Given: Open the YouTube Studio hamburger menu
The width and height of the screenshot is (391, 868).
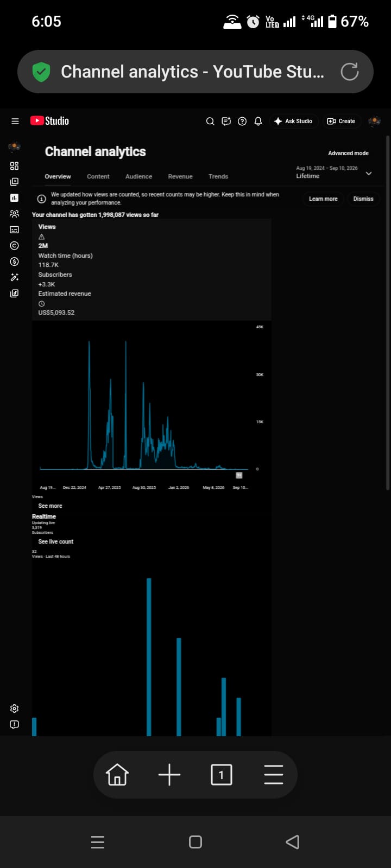Looking at the screenshot, I should pos(15,121).
